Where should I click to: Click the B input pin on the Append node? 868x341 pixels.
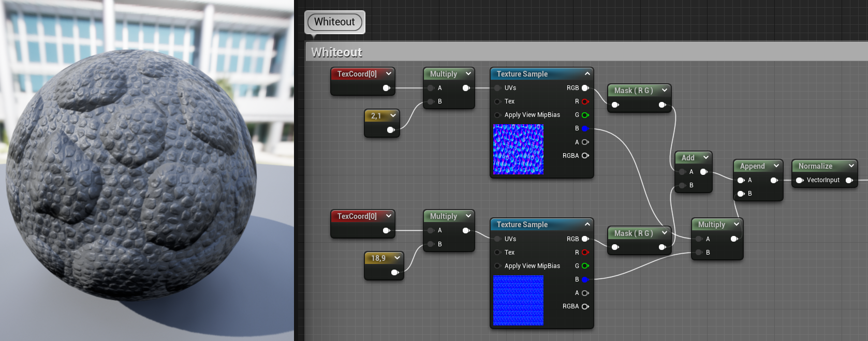[741, 194]
